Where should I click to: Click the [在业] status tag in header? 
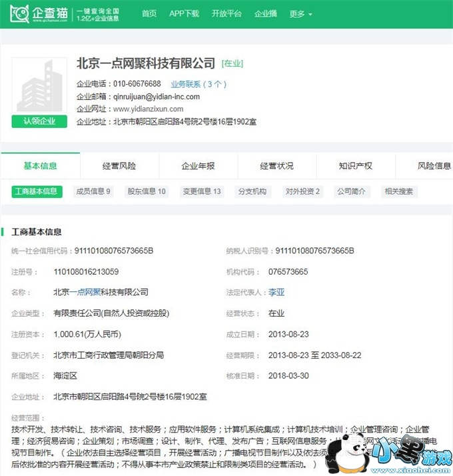coord(232,63)
